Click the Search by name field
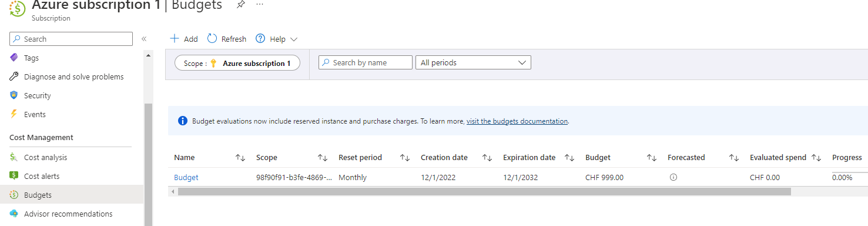The image size is (868, 226). [x=366, y=62]
